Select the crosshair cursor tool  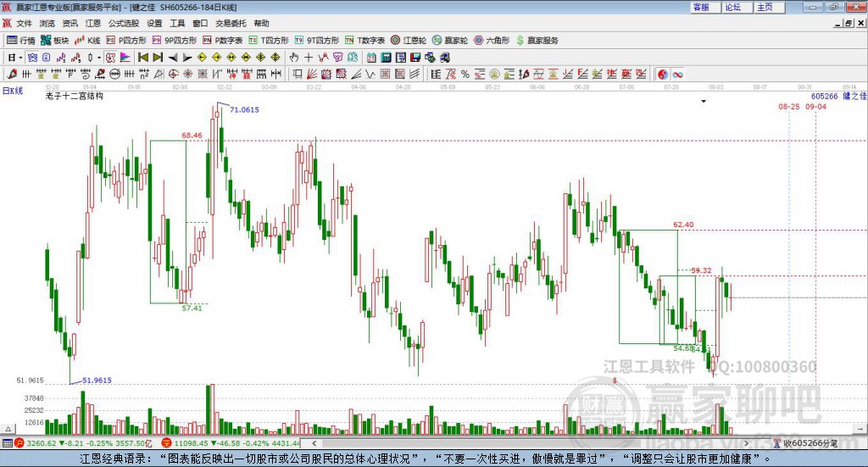pyautogui.click(x=309, y=58)
